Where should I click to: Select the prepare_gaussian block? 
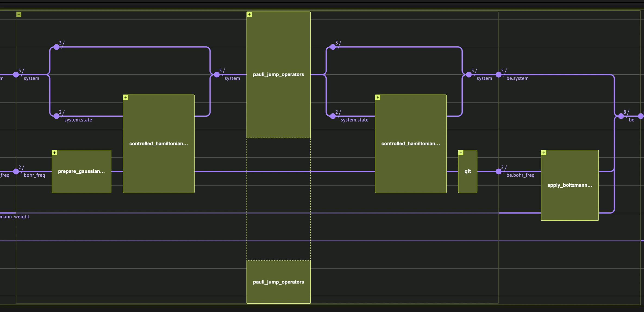(x=81, y=171)
